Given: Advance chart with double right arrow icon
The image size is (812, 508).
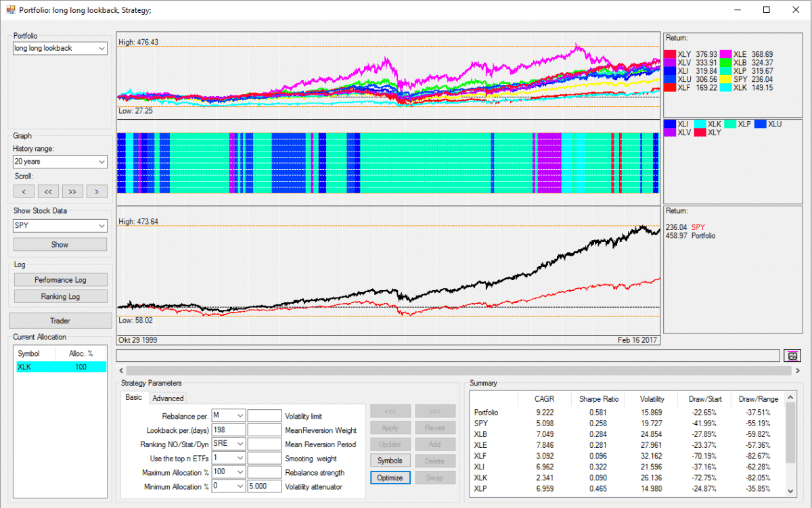Looking at the screenshot, I should click(72, 191).
